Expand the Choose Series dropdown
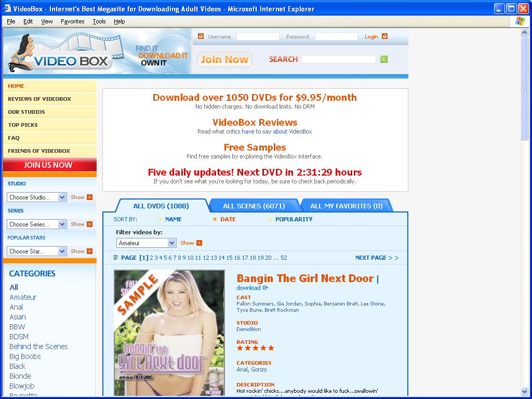Screen dimensions: 532x399 [37, 224]
